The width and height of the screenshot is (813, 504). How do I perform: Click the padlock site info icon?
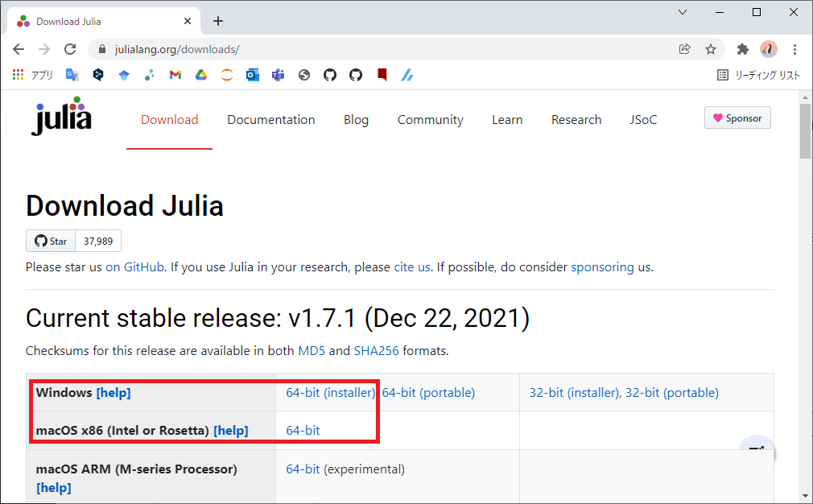pyautogui.click(x=102, y=49)
